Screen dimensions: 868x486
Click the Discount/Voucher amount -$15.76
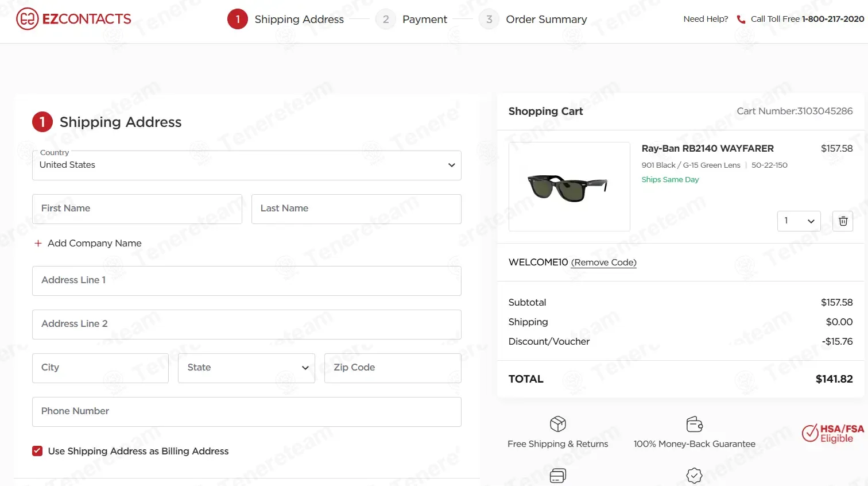point(837,341)
